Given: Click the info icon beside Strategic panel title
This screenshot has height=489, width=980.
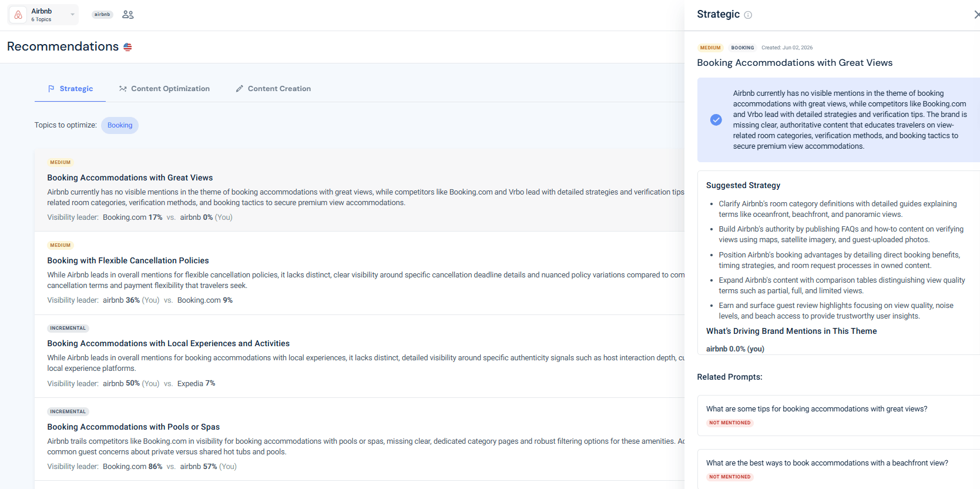Looking at the screenshot, I should click(x=748, y=15).
